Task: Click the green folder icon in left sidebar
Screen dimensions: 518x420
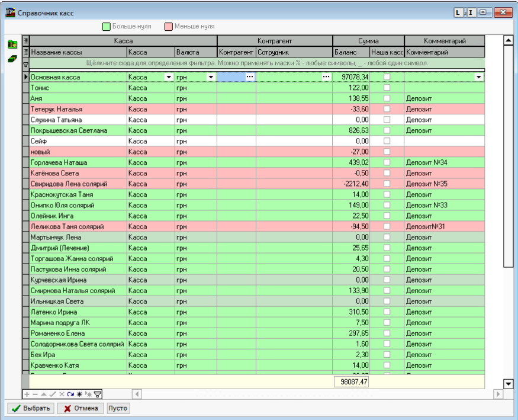Action: pos(12,44)
